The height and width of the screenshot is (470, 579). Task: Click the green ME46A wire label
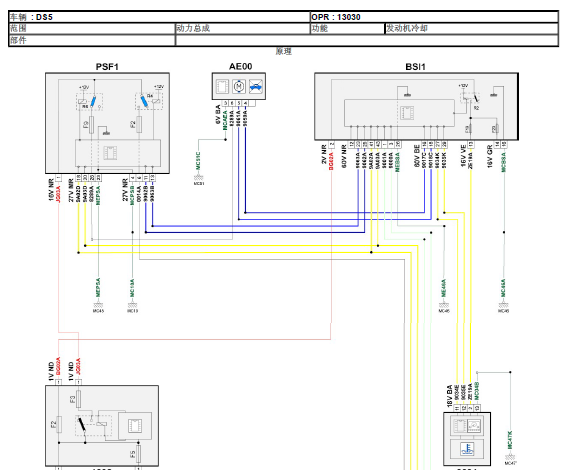click(x=444, y=288)
